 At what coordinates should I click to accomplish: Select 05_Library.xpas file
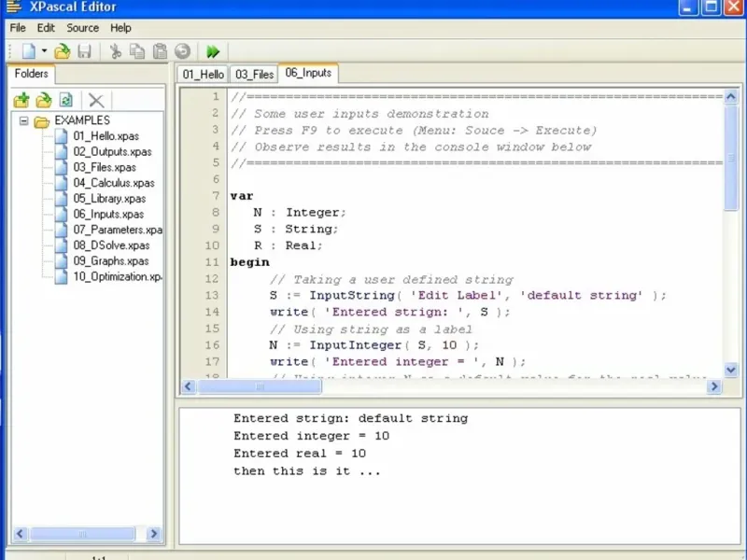[109, 199]
